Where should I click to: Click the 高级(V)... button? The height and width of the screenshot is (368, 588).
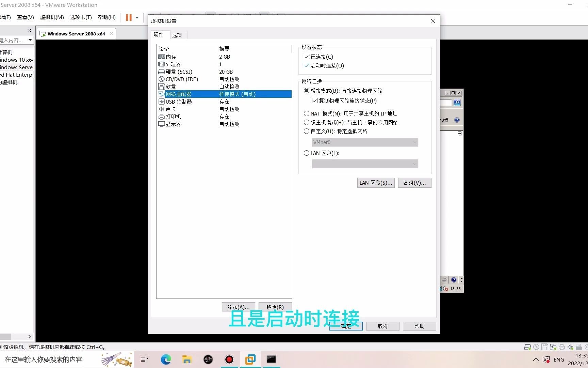tap(414, 183)
